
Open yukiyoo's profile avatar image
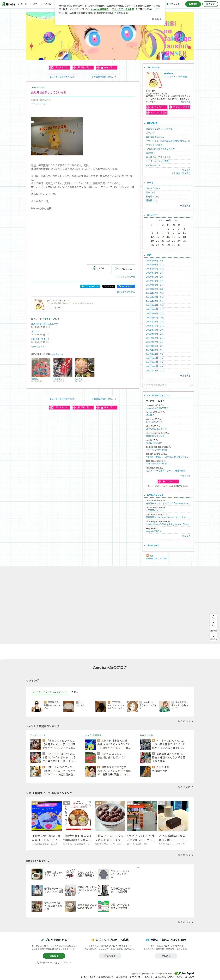point(154,80)
